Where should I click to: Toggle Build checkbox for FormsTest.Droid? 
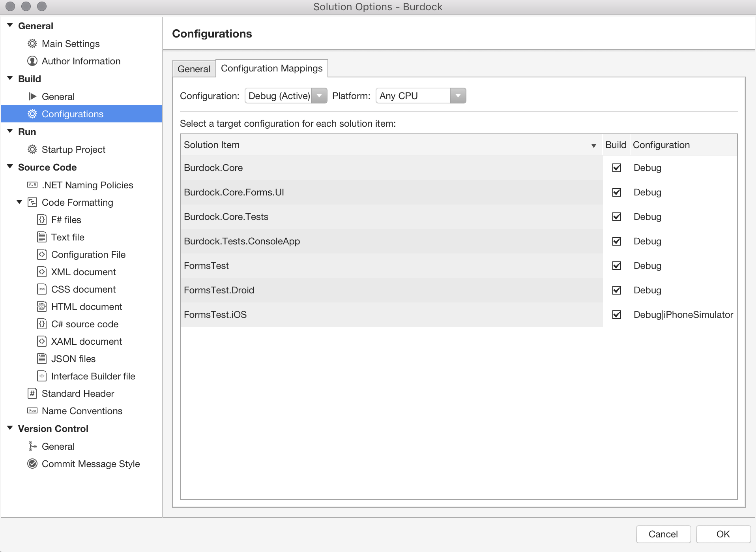coord(617,290)
